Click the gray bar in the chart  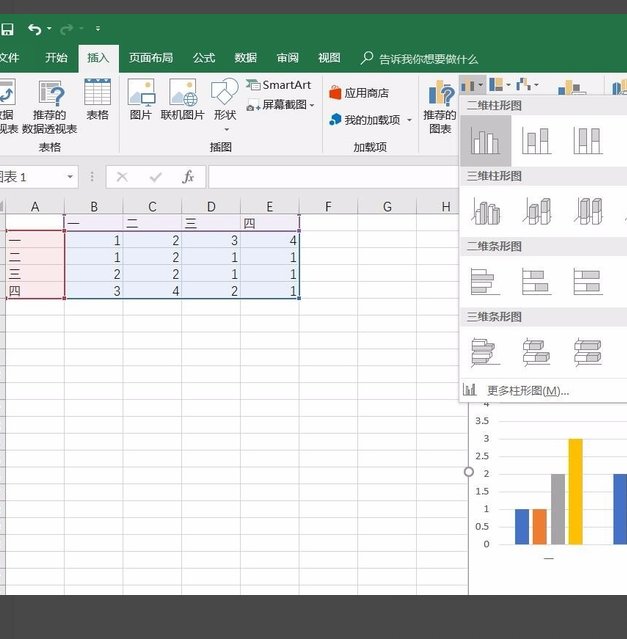point(558,509)
